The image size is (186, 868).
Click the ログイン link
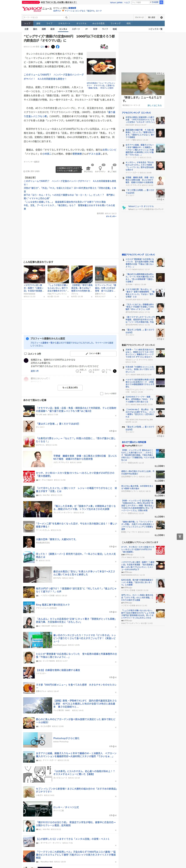point(57,11)
